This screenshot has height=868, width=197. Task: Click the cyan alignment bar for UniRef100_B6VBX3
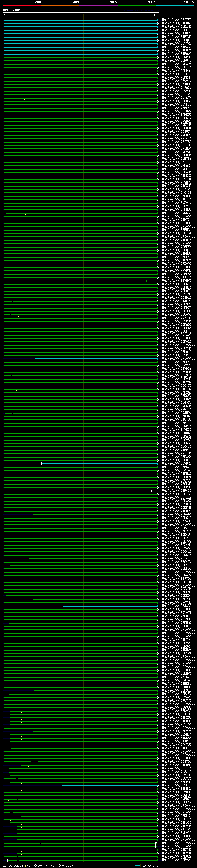(99, 464)
